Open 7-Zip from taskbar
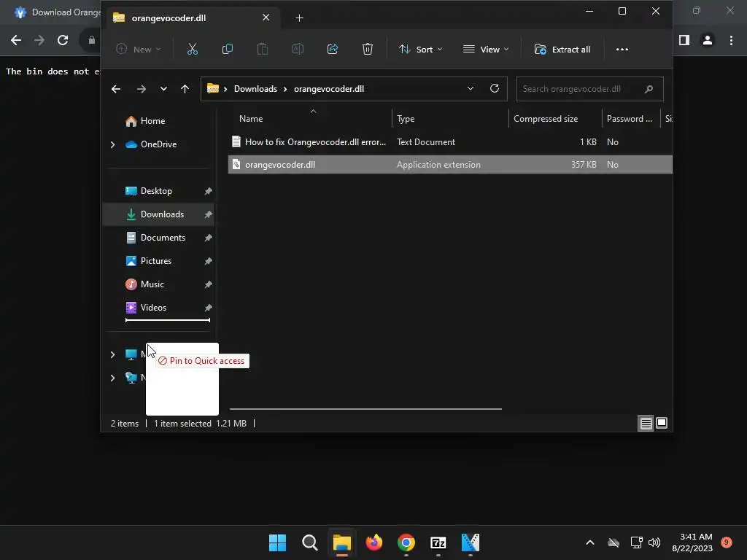Image resolution: width=747 pixels, height=560 pixels. pyautogui.click(x=438, y=542)
